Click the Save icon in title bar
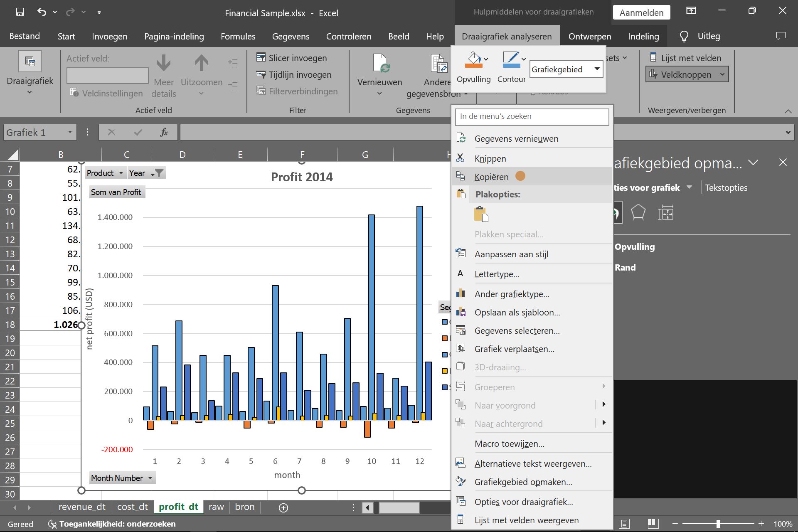 pos(20,12)
